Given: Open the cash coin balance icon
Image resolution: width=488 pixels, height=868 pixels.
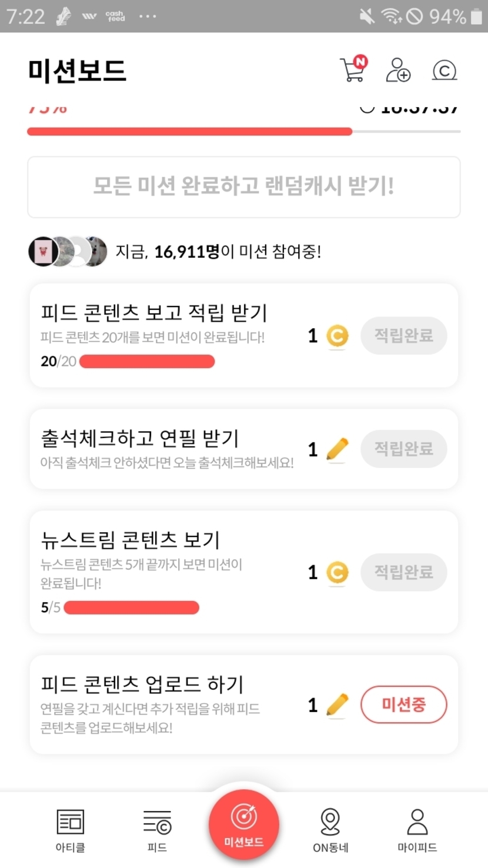Looking at the screenshot, I should pos(444,71).
